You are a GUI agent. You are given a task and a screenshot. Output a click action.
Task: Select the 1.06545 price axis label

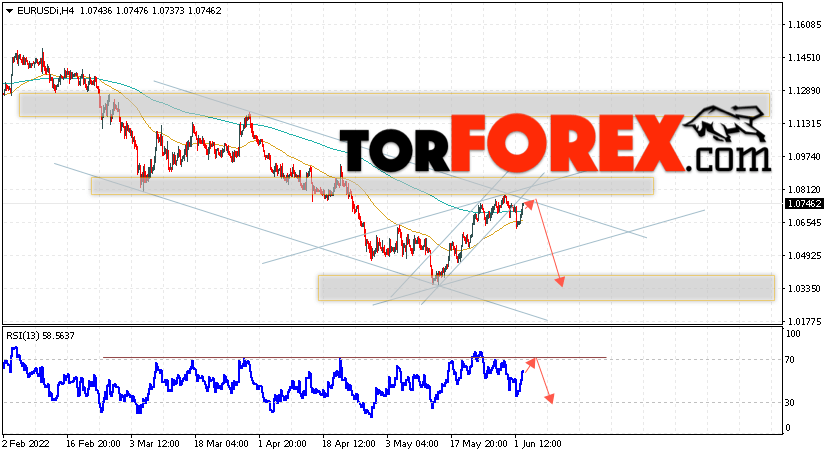coord(804,223)
